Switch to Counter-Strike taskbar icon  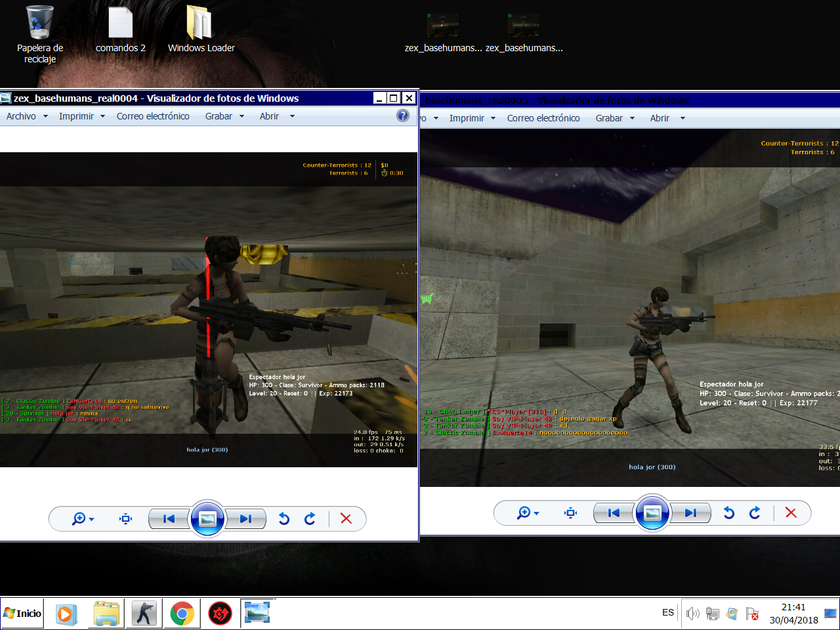click(144, 614)
